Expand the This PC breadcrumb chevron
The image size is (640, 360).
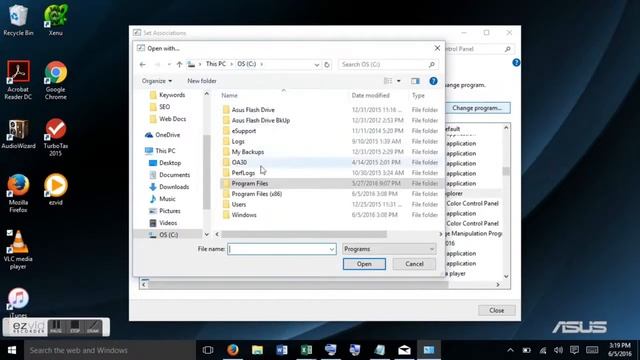(231, 64)
